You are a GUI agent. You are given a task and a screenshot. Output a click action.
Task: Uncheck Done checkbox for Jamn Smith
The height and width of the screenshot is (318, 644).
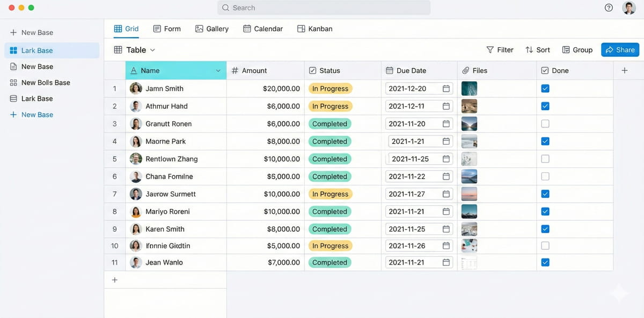click(545, 89)
